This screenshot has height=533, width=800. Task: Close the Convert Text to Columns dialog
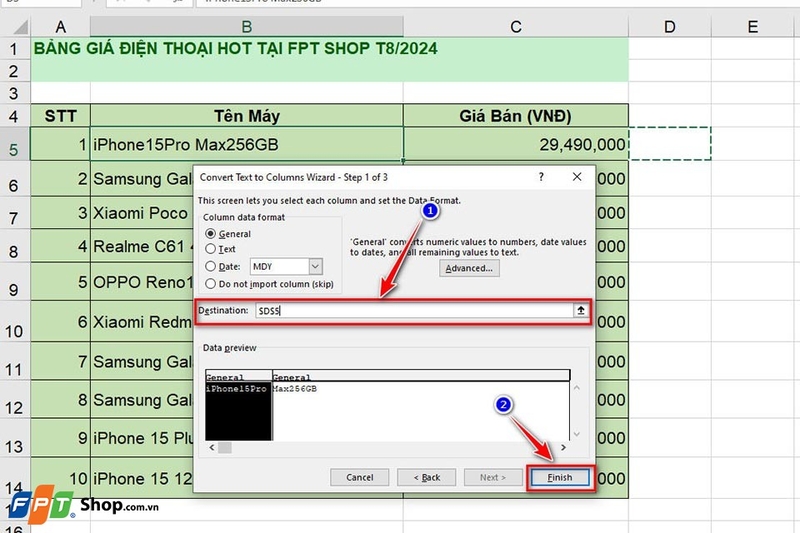click(577, 176)
